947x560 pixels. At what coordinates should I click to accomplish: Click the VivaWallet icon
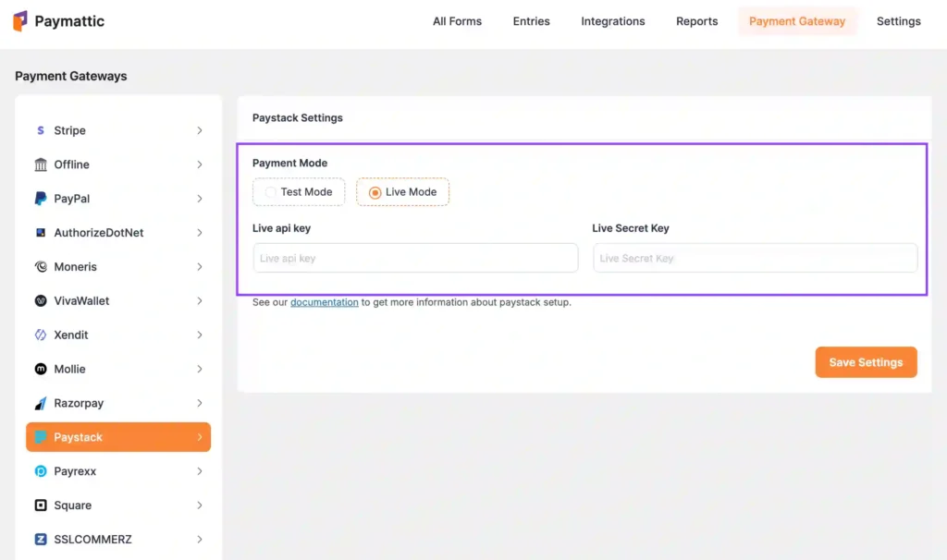(x=41, y=300)
